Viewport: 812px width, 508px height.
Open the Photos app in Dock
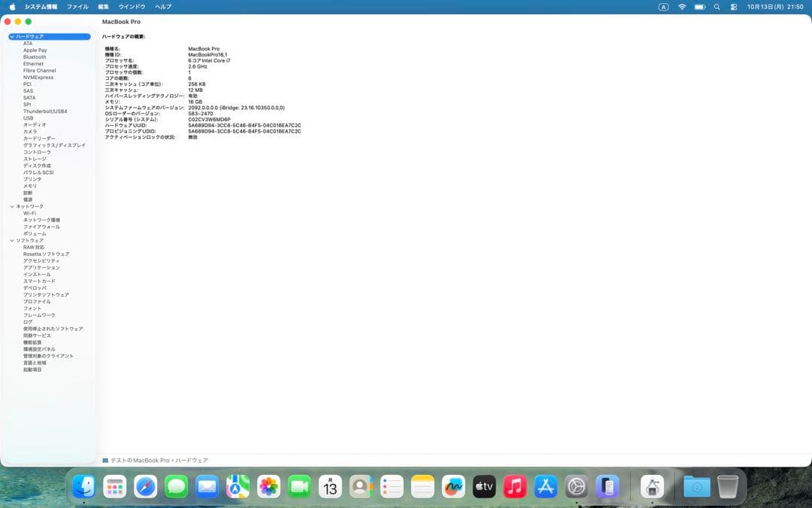pos(268,487)
